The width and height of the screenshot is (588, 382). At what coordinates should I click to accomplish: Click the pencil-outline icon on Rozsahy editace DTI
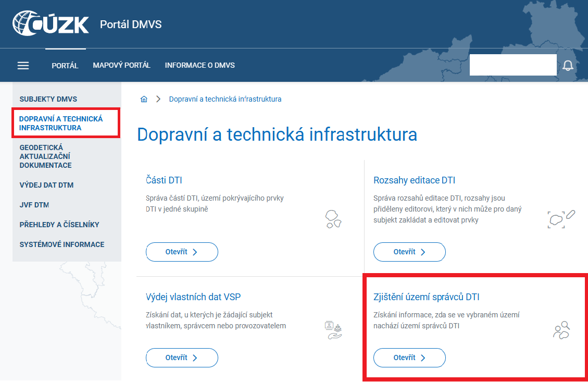[570, 214]
